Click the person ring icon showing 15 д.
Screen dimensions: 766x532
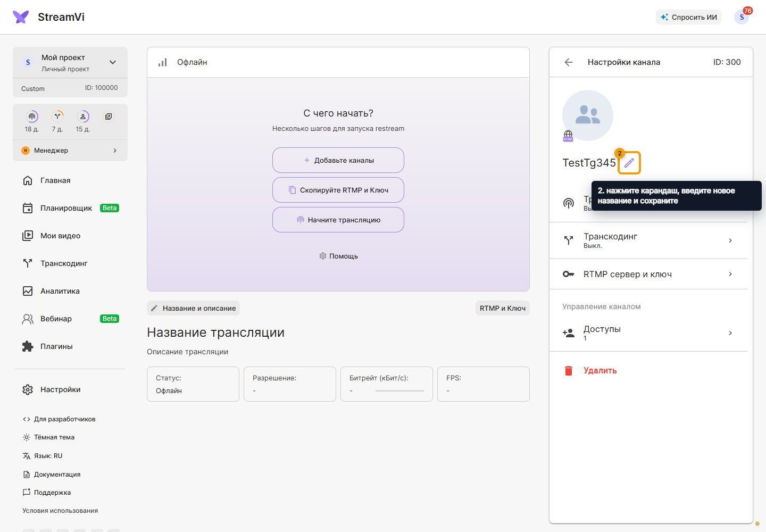[83, 117]
